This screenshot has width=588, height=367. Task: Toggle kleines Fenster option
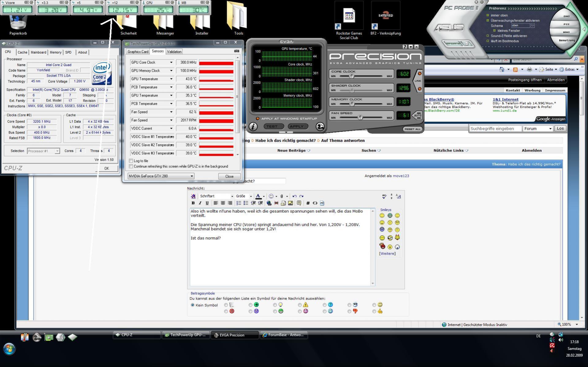pos(494,31)
